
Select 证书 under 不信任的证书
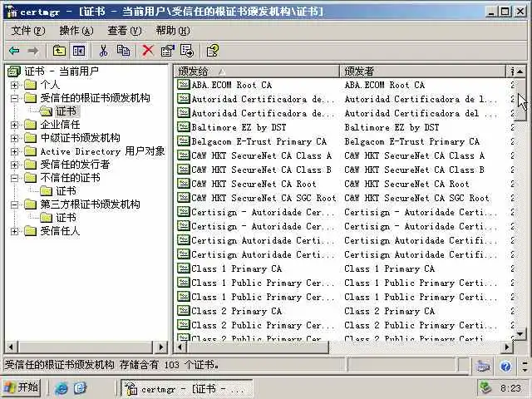66,191
